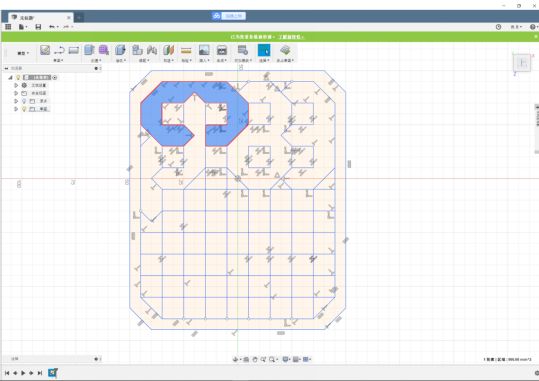Open the Add-Ins menu dropdown

[x=243, y=61]
